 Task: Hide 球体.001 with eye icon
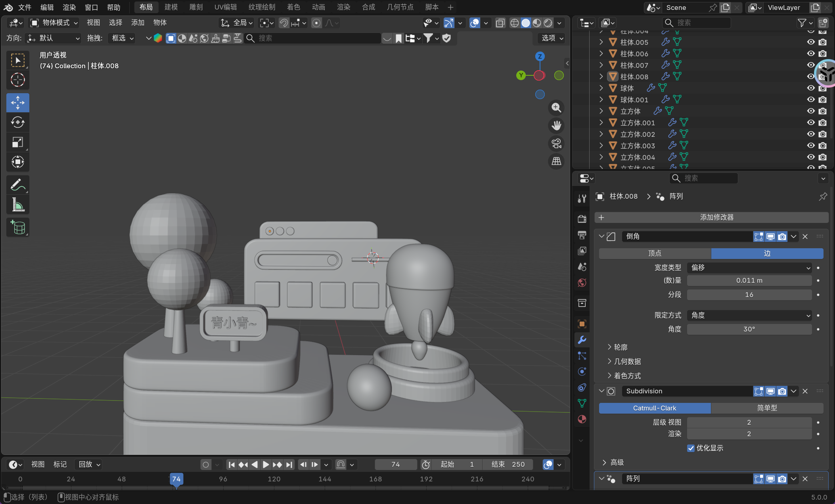[x=811, y=100]
